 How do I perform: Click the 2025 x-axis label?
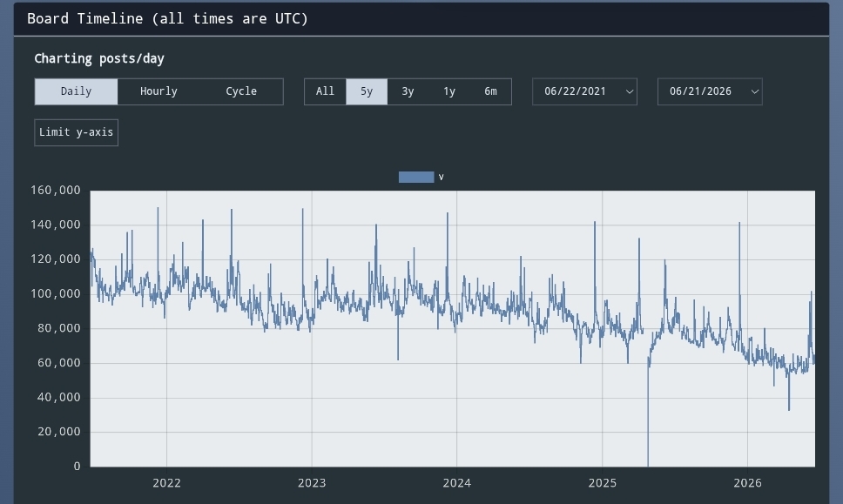click(602, 483)
